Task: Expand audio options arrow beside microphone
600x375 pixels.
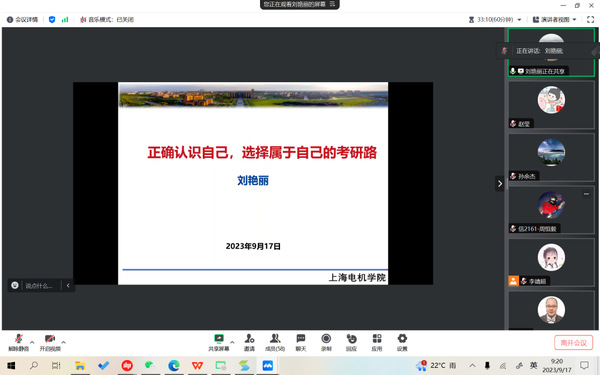Action: pos(32,342)
